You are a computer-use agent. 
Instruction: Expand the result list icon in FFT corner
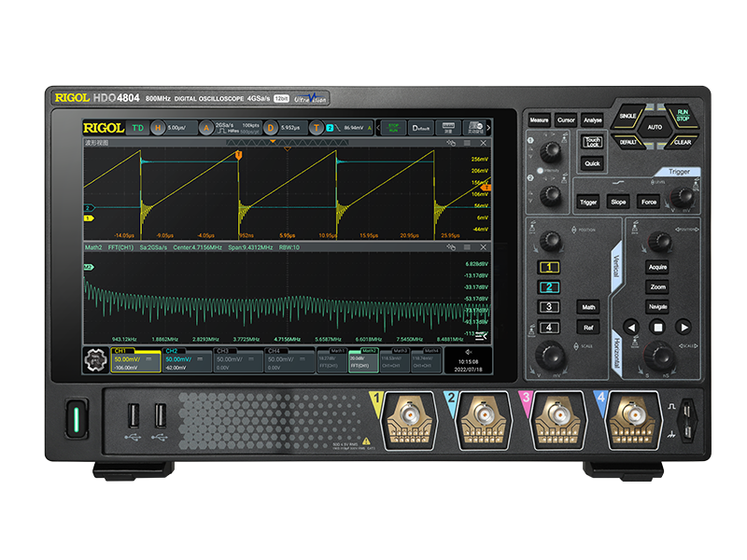(x=481, y=336)
